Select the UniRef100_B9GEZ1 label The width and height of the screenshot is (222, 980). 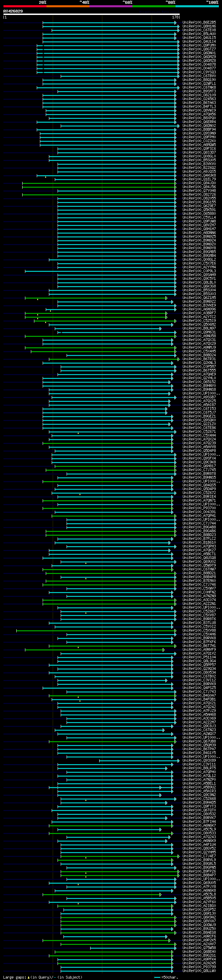(x=199, y=416)
